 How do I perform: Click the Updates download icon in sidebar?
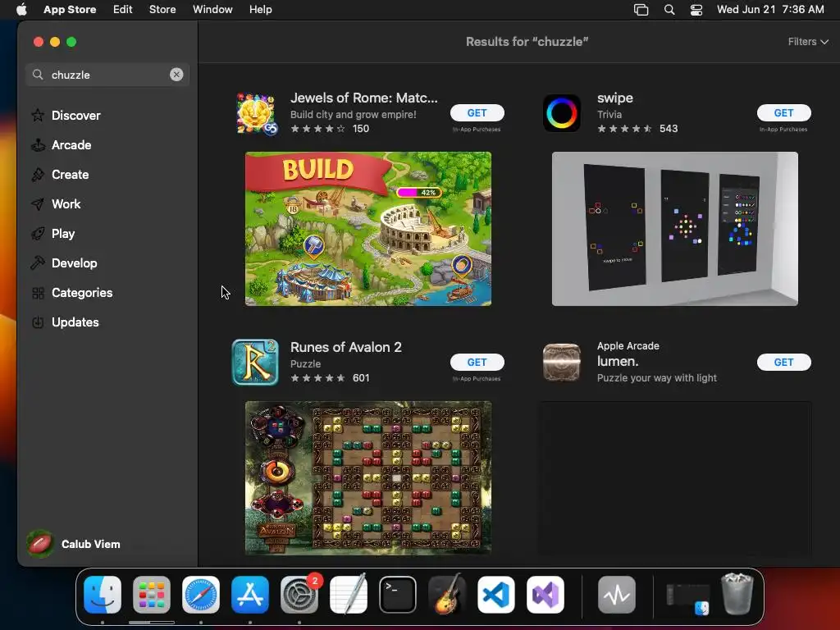[x=38, y=322]
